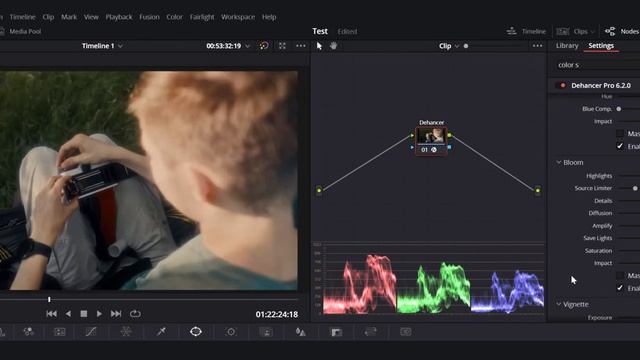Click the expand viewer icon
Image resolution: width=640 pixels, height=360 pixels.
[282, 46]
